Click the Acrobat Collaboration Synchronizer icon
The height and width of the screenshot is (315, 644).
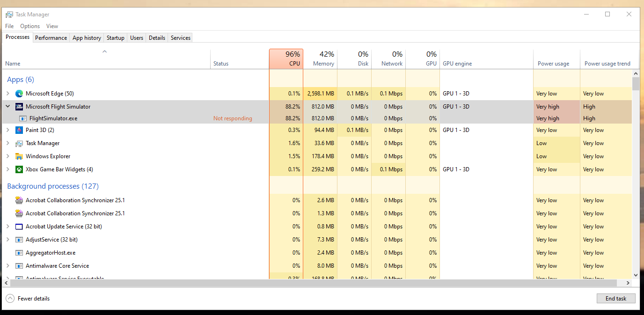[x=19, y=200]
